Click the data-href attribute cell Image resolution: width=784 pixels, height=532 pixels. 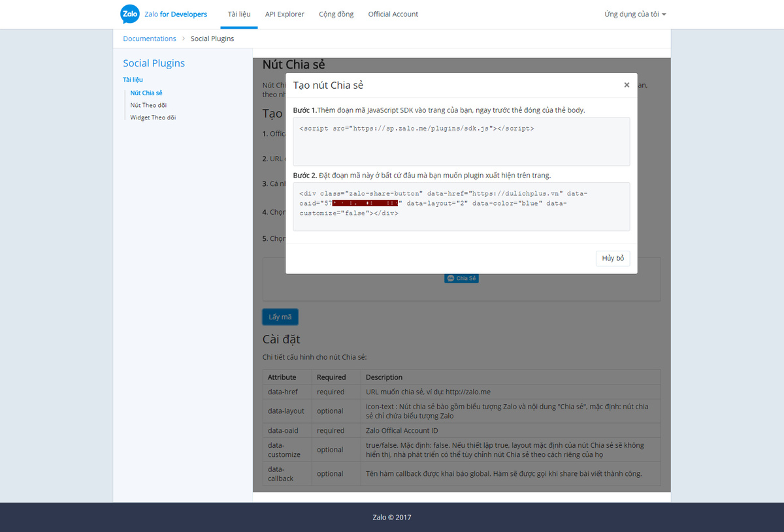coord(287,392)
